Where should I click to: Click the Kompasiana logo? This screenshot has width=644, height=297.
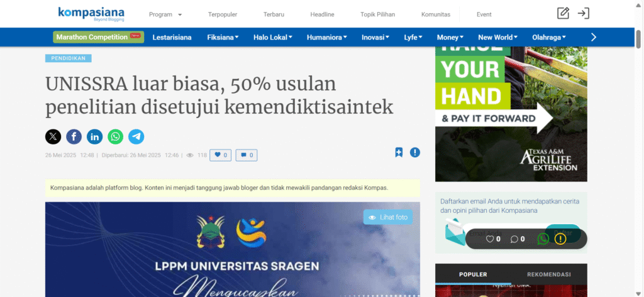click(x=91, y=14)
